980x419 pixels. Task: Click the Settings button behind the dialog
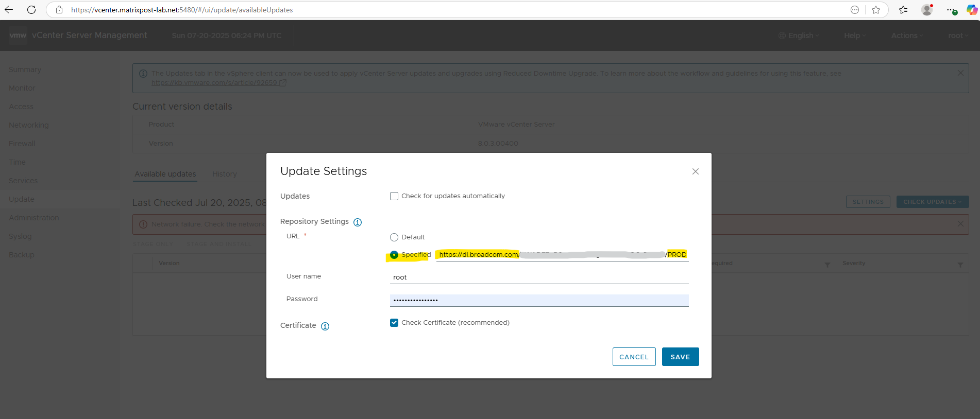click(868, 202)
